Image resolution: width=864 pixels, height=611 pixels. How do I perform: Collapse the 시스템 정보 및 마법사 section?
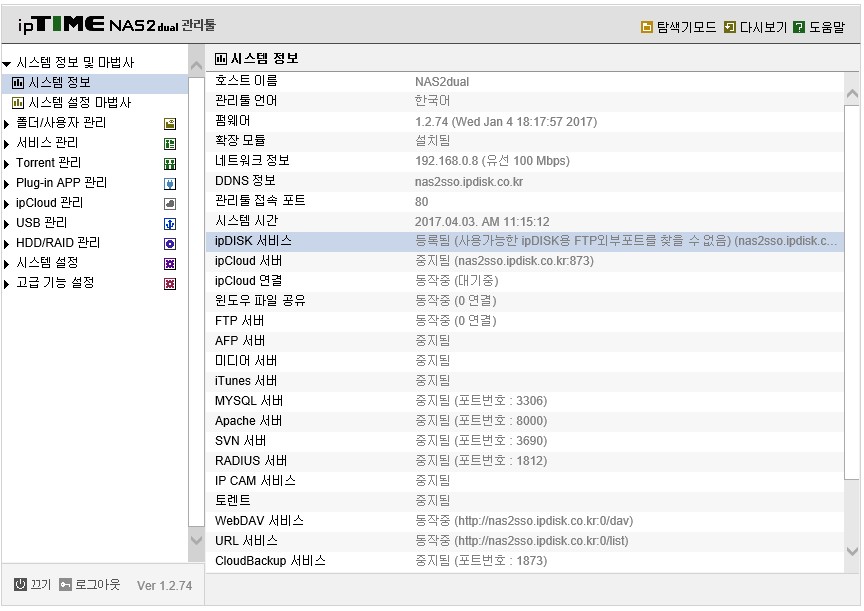click(7, 64)
